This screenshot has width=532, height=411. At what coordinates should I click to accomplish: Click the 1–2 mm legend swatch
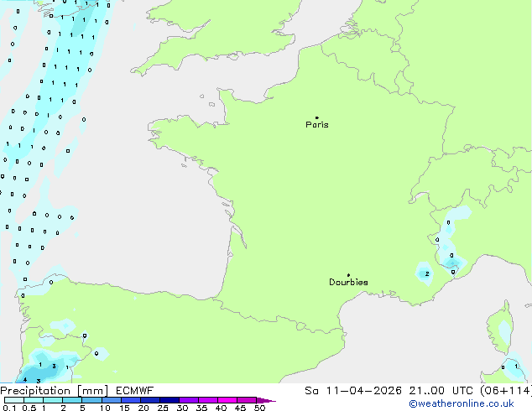tap(53, 400)
